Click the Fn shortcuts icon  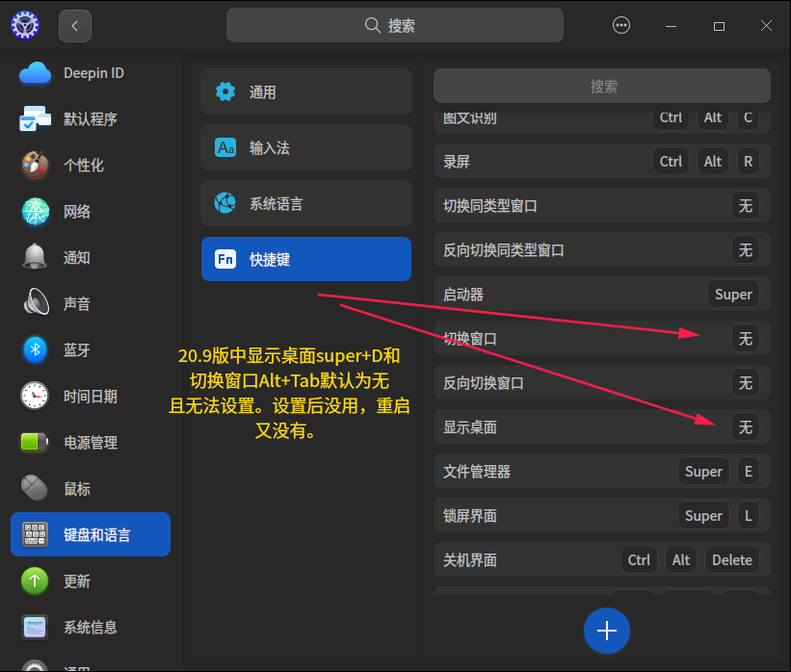(225, 259)
